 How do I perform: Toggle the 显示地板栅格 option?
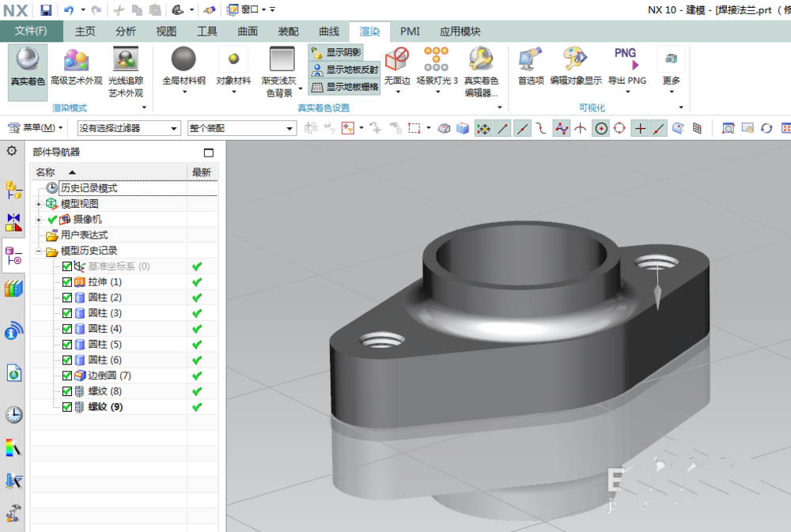[343, 87]
